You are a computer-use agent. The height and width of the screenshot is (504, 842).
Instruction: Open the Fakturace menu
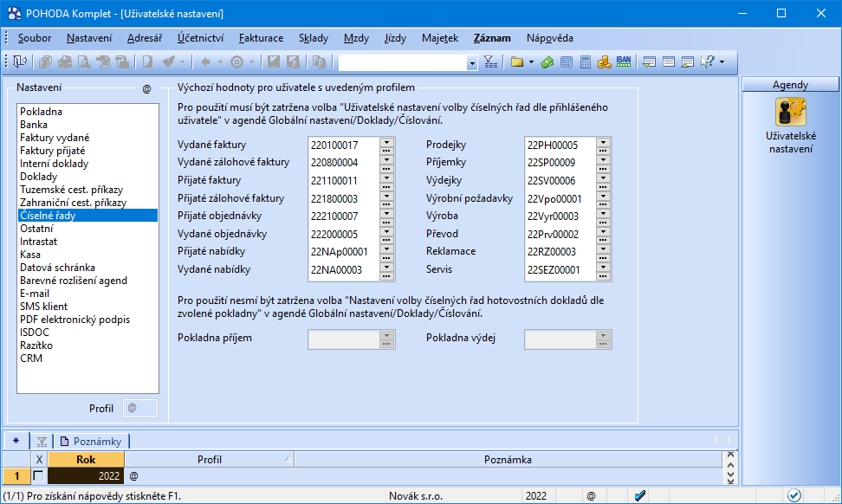point(261,38)
